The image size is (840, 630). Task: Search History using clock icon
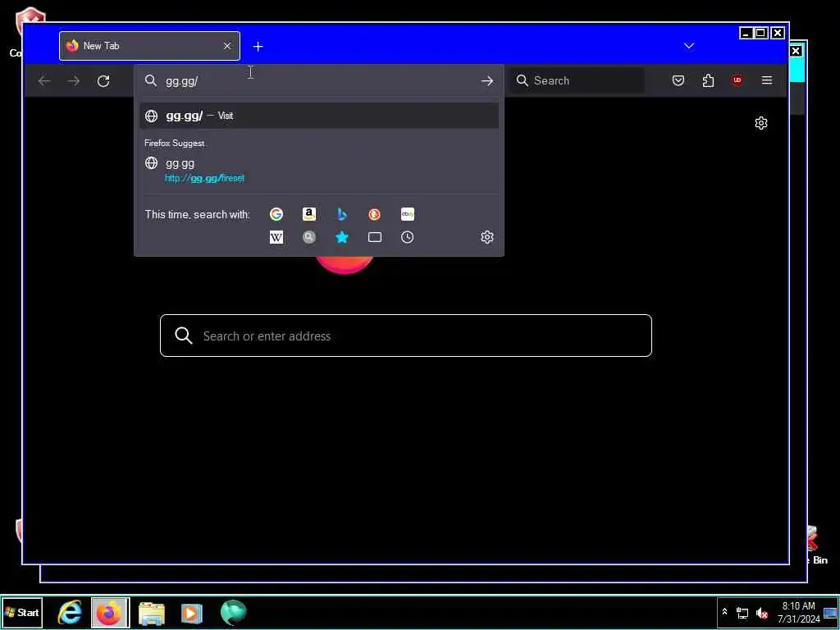[407, 237]
